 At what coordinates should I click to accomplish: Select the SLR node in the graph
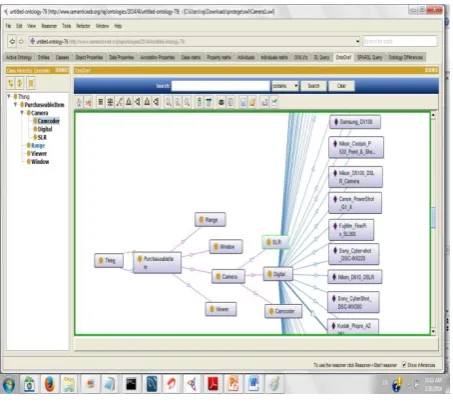tap(275, 242)
